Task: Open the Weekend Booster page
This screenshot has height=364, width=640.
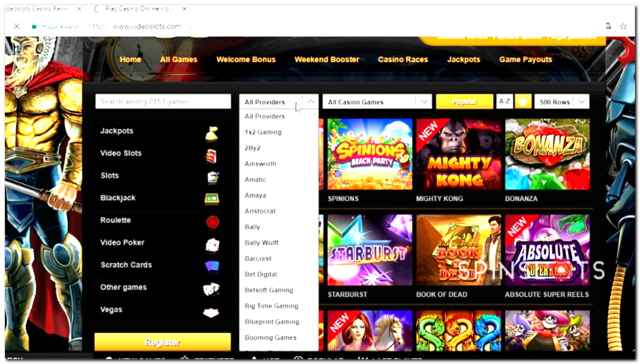Action: [x=327, y=60]
